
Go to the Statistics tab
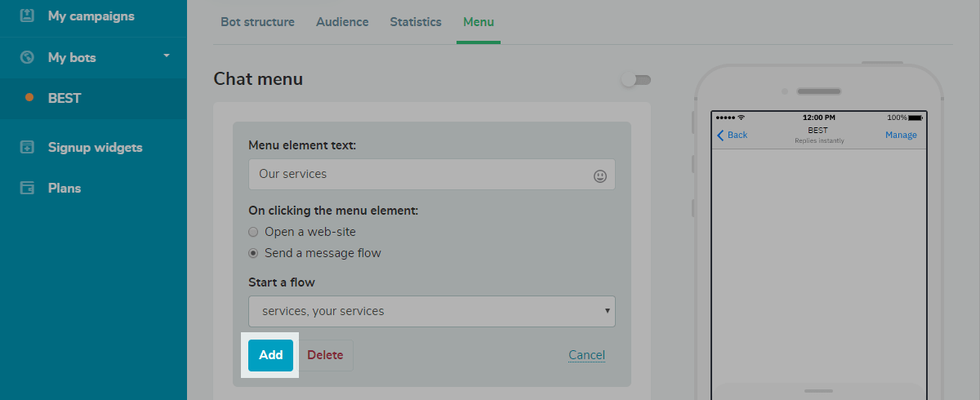(x=415, y=22)
